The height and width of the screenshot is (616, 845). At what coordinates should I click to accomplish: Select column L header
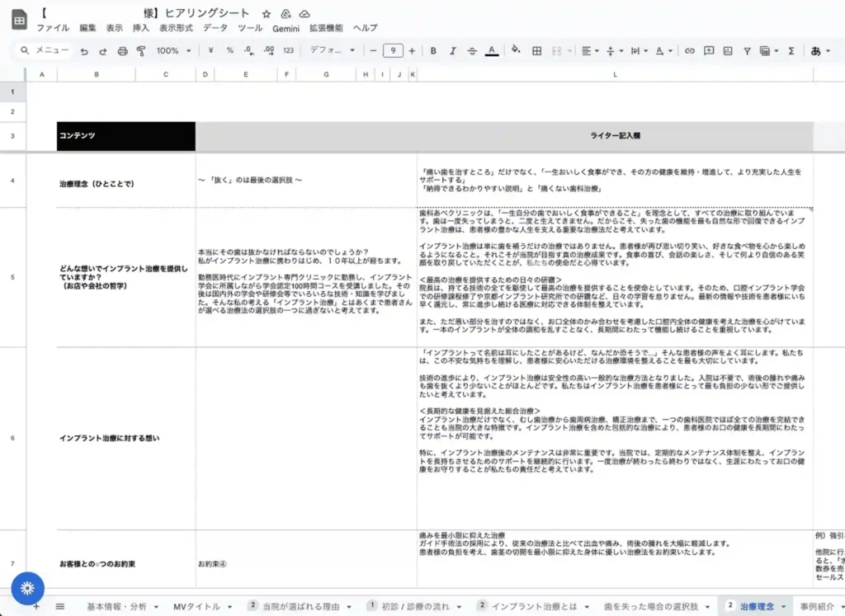[615, 74]
